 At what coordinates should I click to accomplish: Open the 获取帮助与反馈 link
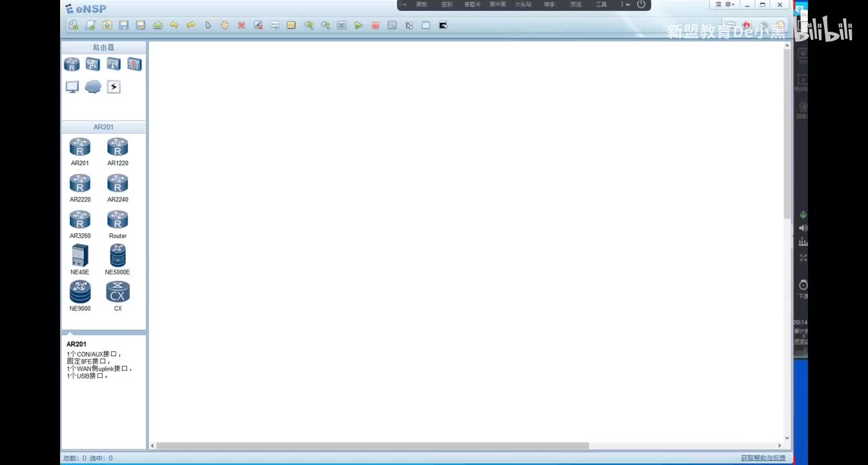click(763, 458)
